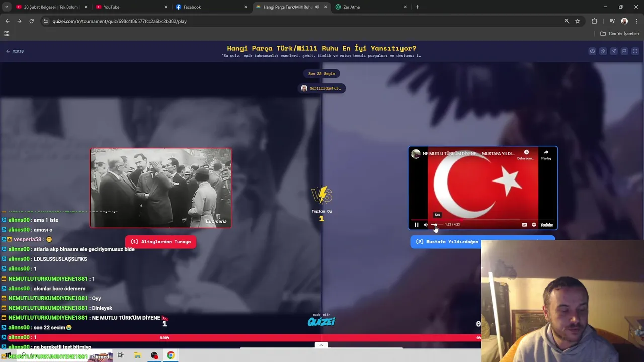Click chat message 'alsınlar borc ödemem'
This screenshot has width=644, height=362.
point(59,289)
